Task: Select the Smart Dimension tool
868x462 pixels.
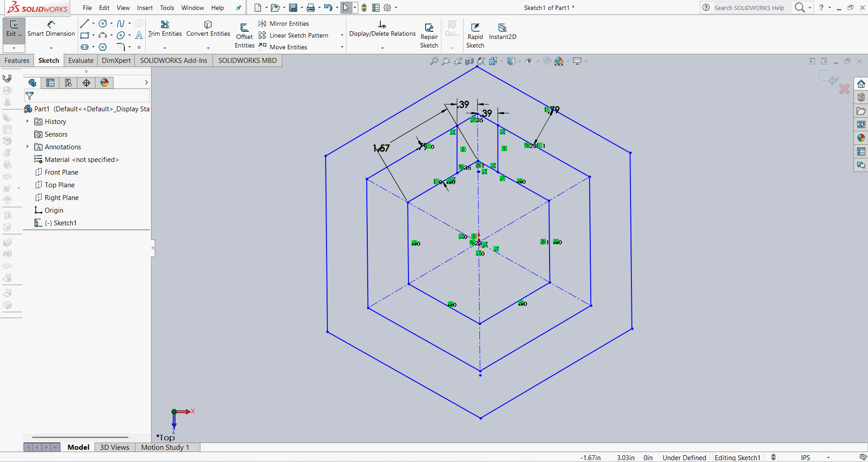Action: [x=51, y=29]
